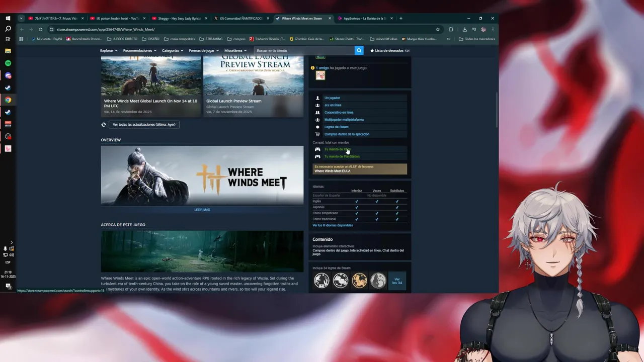644x362 pixels.
Task: Click the Where Winds Meet overview banner
Action: pyautogui.click(x=202, y=175)
